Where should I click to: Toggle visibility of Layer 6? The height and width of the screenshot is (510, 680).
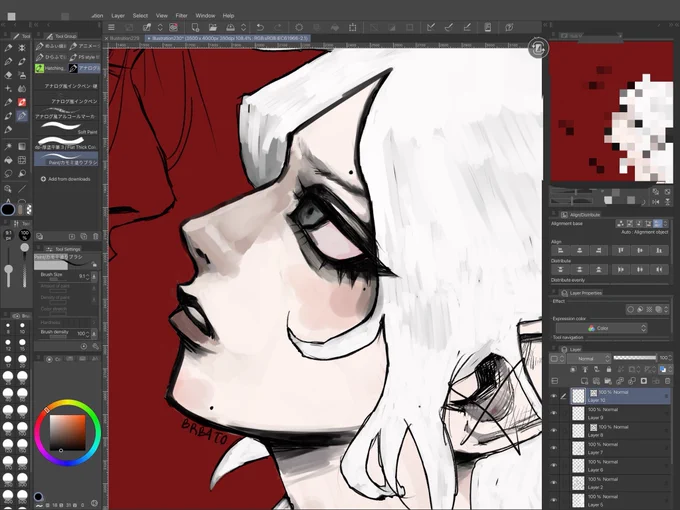tap(553, 465)
